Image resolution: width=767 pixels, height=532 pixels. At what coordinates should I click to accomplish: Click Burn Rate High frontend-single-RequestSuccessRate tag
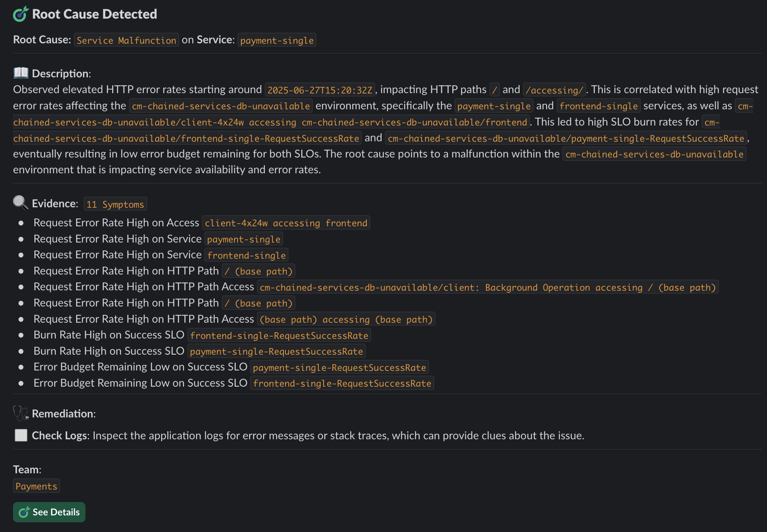click(279, 335)
